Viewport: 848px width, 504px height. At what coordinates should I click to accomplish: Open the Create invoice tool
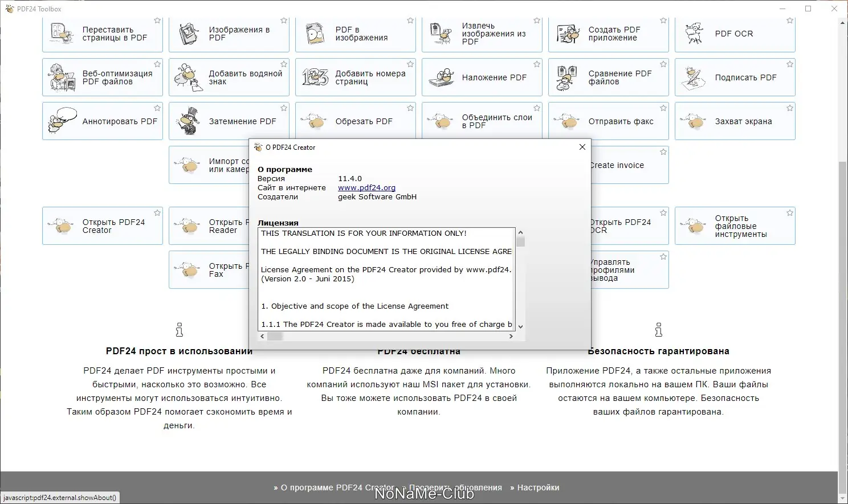pos(629,165)
